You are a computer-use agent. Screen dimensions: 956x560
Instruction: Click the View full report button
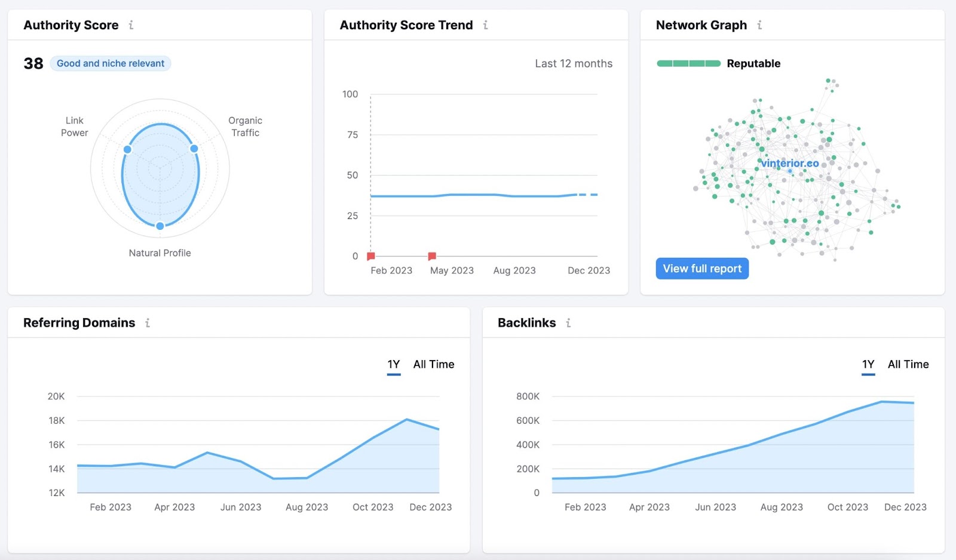(x=701, y=268)
